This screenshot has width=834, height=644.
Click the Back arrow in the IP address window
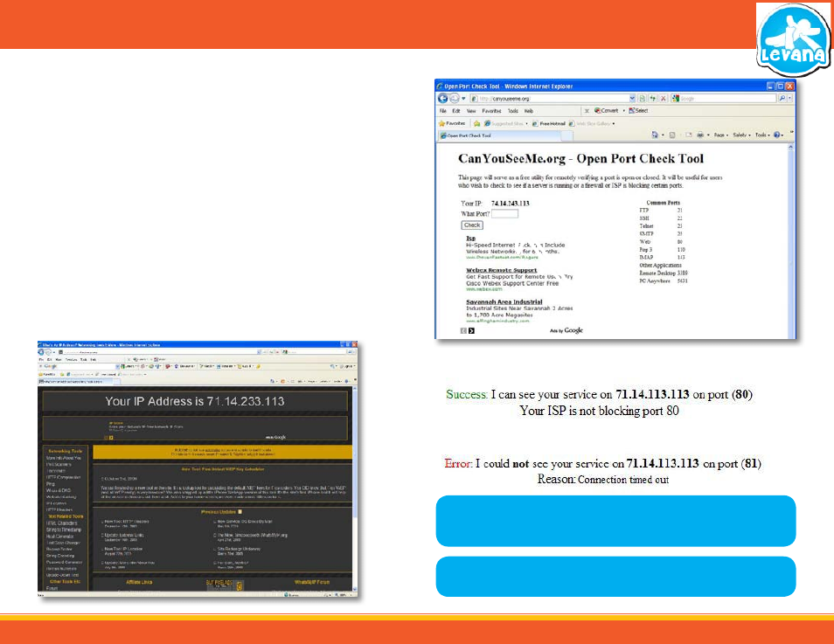pos(41,352)
